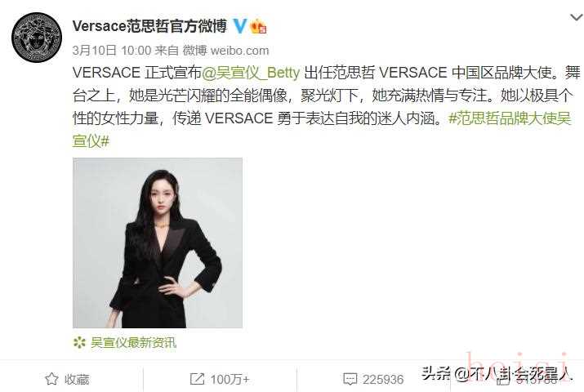Open the Versace范思哲官方微博 account name

click(149, 26)
